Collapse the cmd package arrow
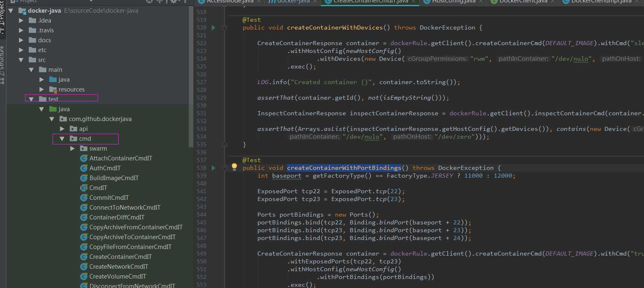This screenshot has height=288, width=644. (x=62, y=139)
